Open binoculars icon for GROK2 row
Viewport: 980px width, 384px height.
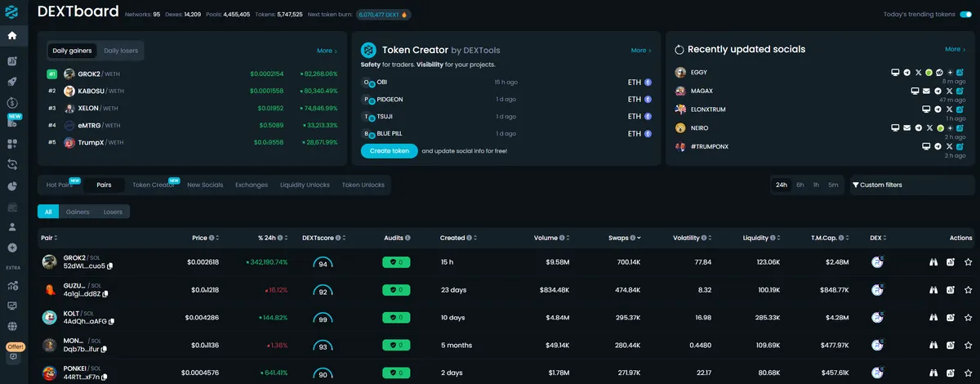[932, 262]
